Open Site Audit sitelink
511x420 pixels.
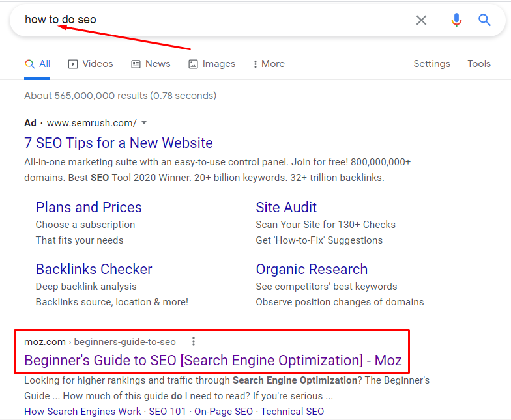coord(286,207)
